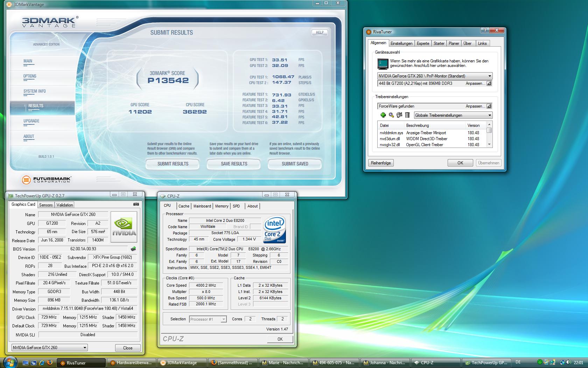Click the BIOS Version field 62.00.1A.00.93
588x368 pixels.
[x=83, y=249]
